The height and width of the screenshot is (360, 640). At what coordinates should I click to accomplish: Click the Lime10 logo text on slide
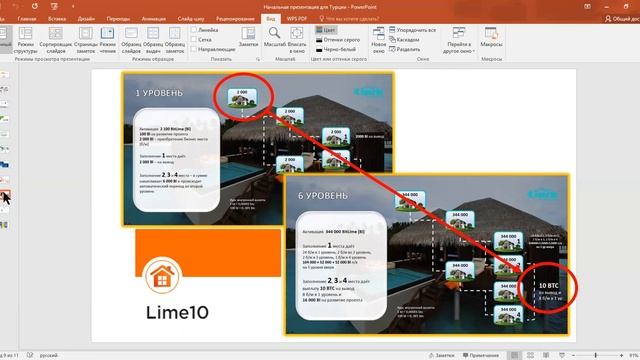tap(177, 313)
